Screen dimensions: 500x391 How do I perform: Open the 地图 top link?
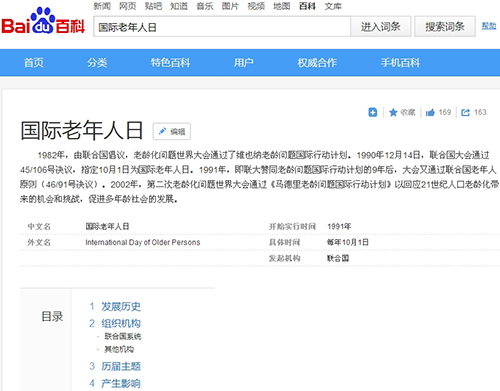coord(282,6)
